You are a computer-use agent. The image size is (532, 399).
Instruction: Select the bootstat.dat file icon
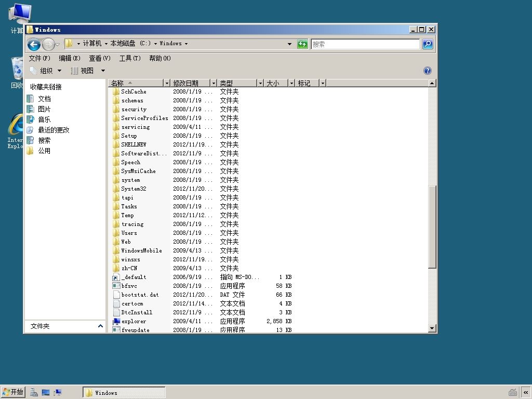(116, 295)
